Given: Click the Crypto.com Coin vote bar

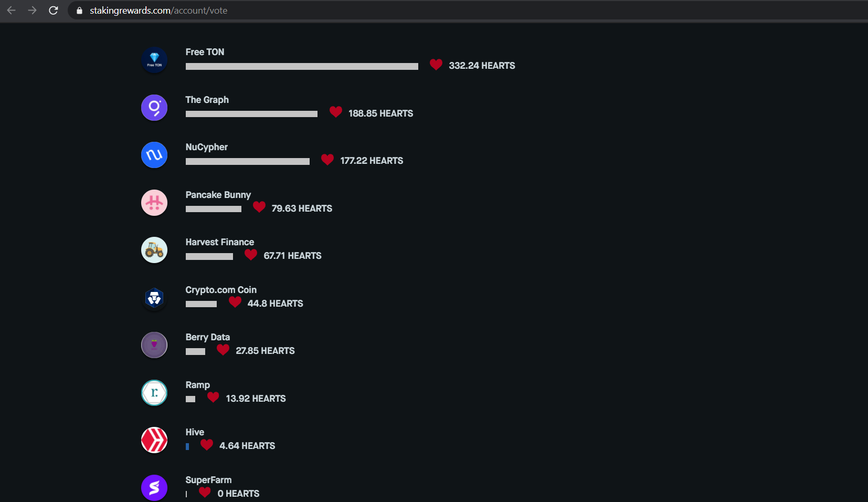Looking at the screenshot, I should pos(201,304).
